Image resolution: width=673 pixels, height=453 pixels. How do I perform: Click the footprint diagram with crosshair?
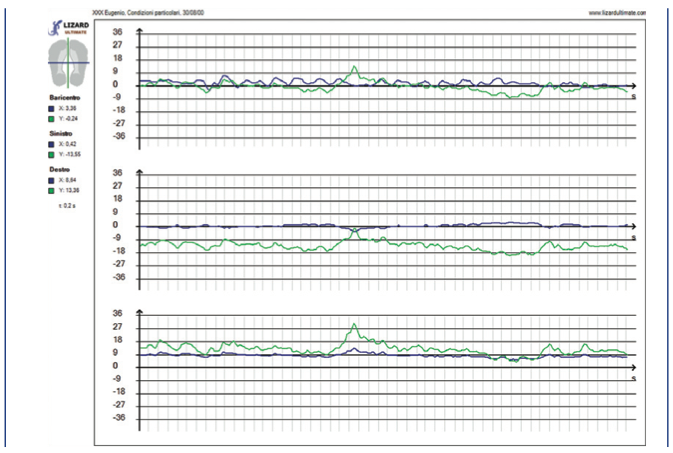[x=67, y=63]
